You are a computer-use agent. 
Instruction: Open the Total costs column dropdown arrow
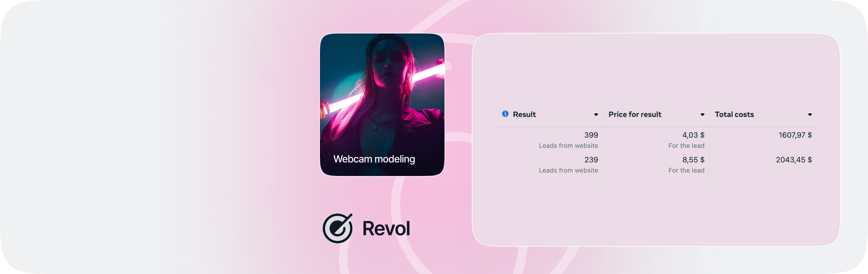[810, 115]
